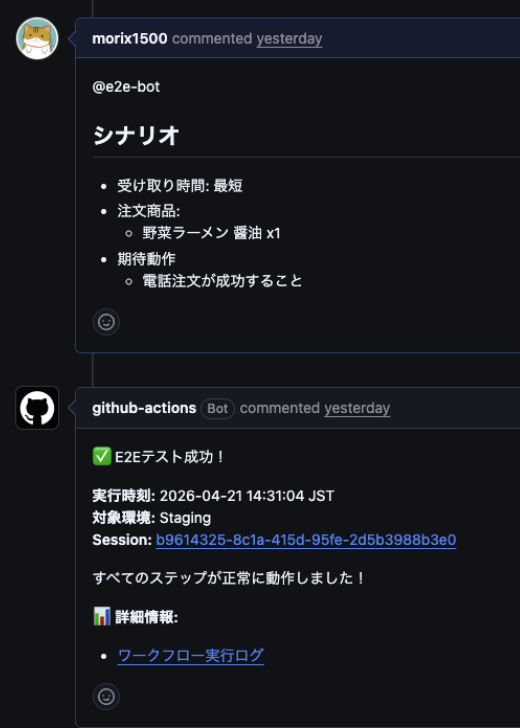Open the github-actions author name link

144,408
